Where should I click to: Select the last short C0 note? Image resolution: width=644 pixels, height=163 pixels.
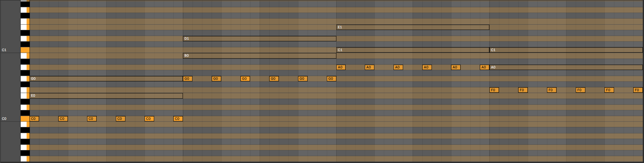(x=178, y=119)
